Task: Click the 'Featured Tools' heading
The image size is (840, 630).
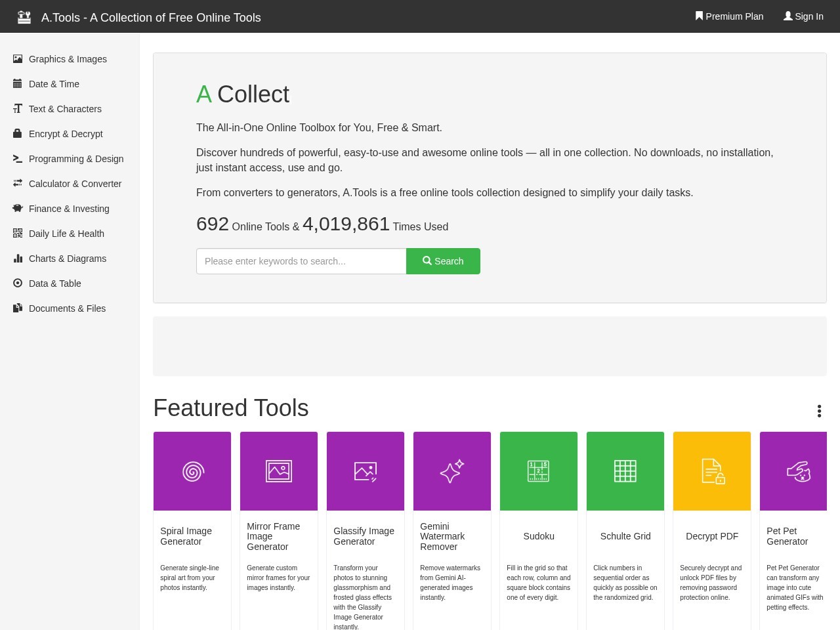Action: tap(231, 408)
